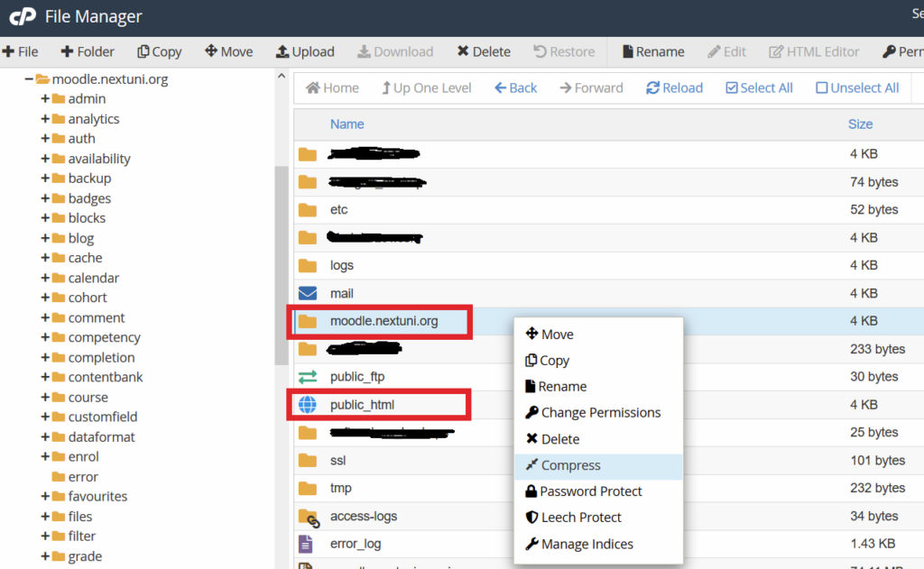Expand the course folder node
The width and height of the screenshot is (924, 569).
pyautogui.click(x=45, y=397)
